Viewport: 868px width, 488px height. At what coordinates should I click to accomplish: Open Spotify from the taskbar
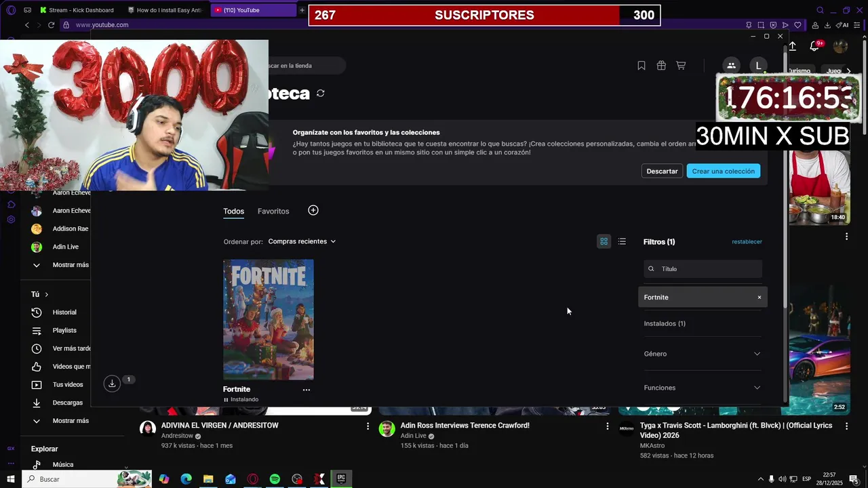pos(275,479)
